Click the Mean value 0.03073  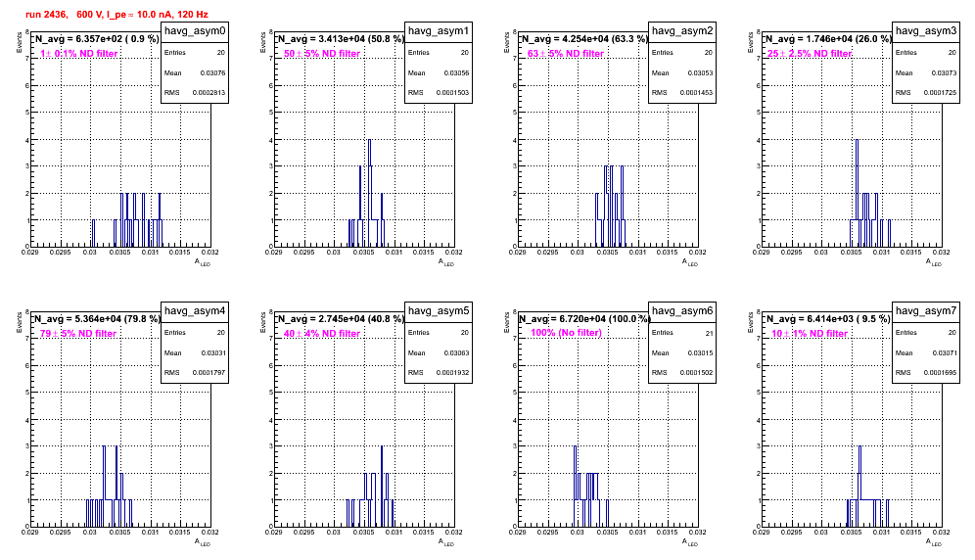tap(944, 73)
